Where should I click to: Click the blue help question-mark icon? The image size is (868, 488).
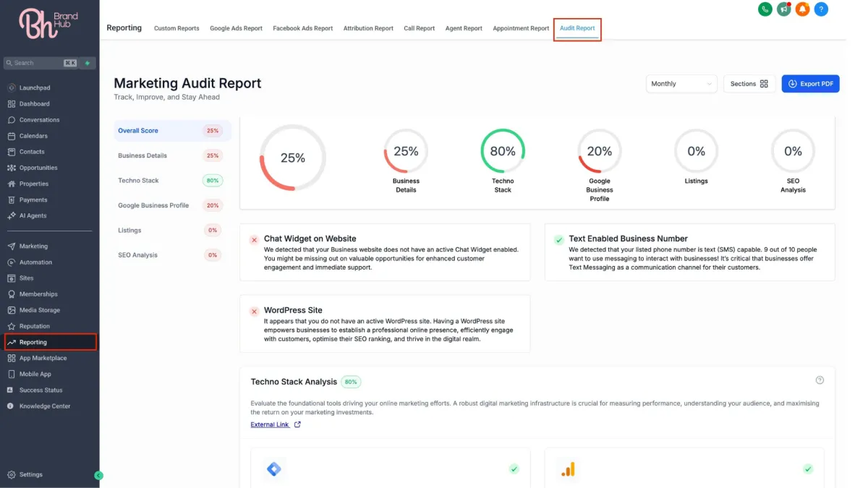(x=821, y=9)
